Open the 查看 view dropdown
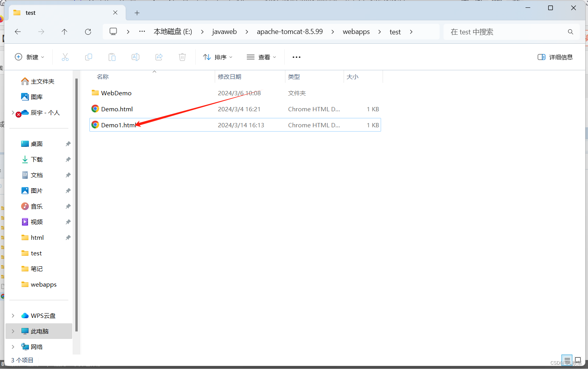The height and width of the screenshot is (369, 588). click(x=262, y=57)
